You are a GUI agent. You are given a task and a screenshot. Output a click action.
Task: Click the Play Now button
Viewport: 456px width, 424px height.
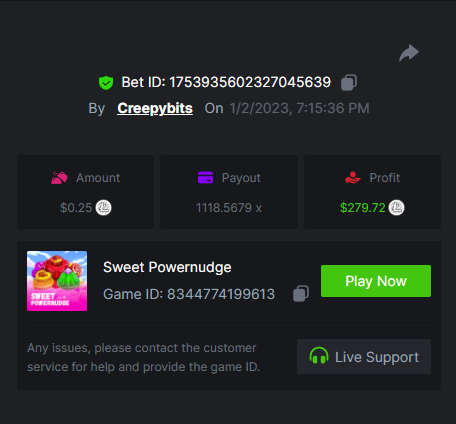click(376, 281)
